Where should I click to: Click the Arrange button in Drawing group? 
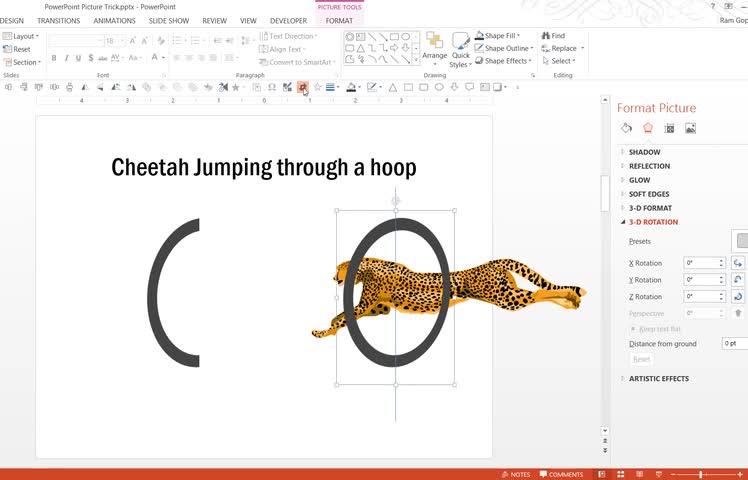[x=434, y=48]
